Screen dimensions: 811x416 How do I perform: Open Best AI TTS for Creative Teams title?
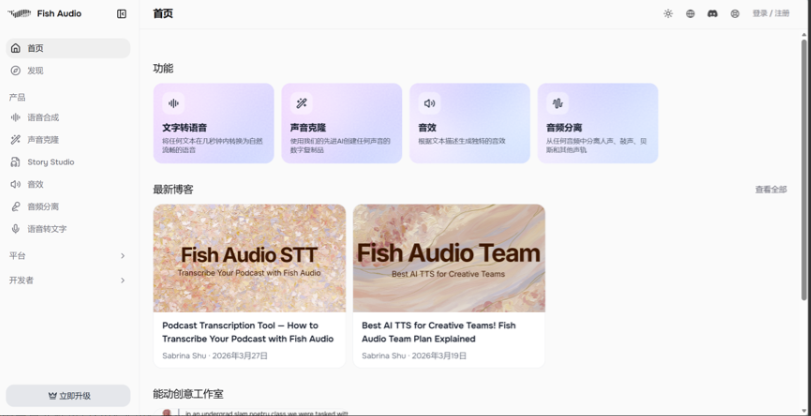pos(439,332)
